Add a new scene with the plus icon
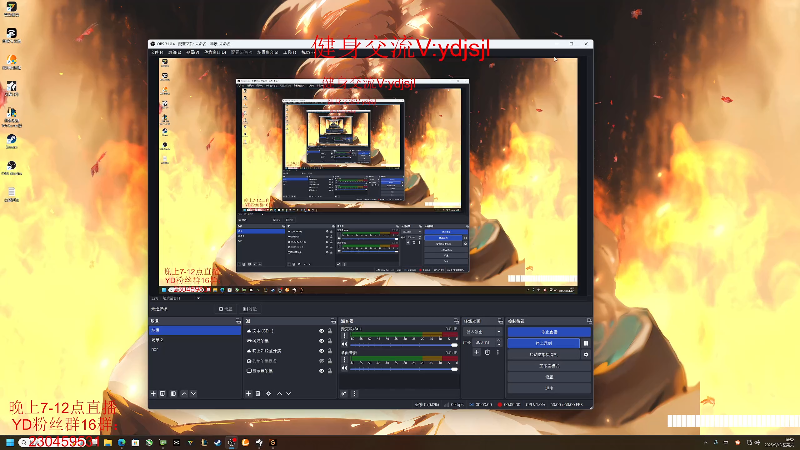 coord(153,393)
